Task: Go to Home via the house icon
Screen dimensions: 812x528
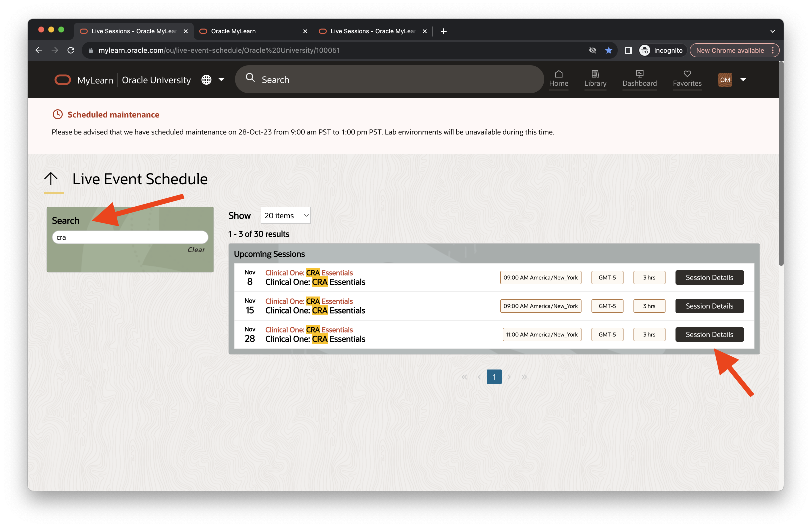Action: point(559,79)
